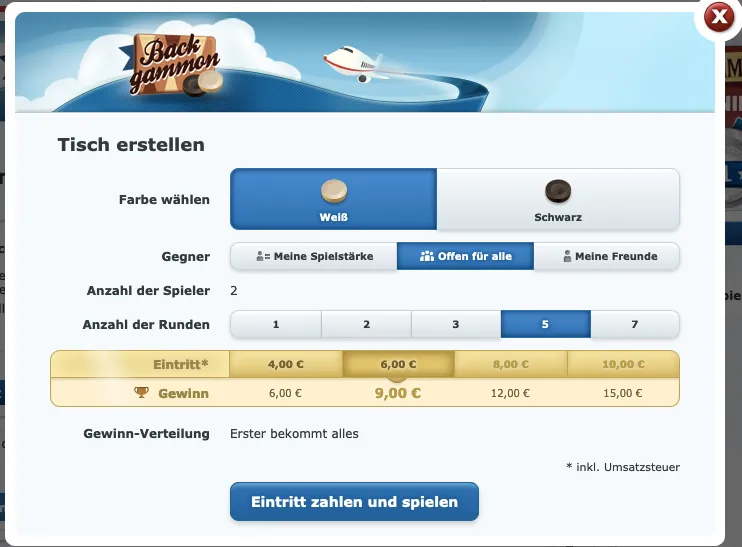This screenshot has width=742, height=547.
Task: Select 3 rounds
Action: point(456,325)
